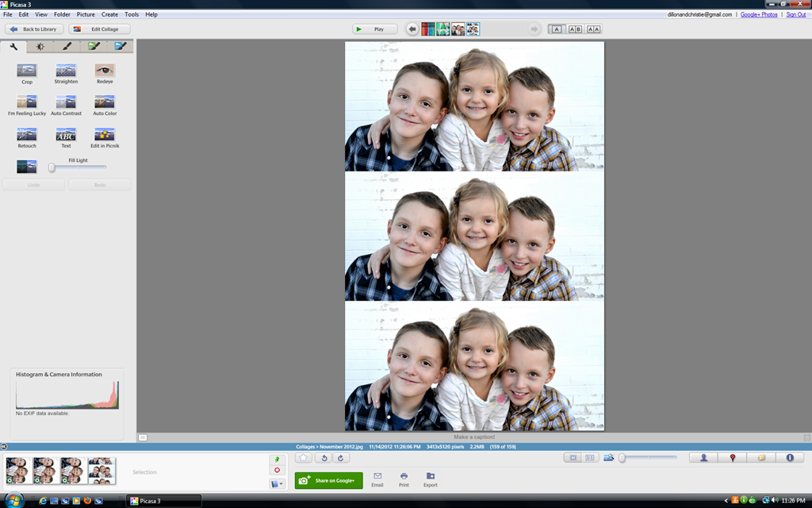Open the Help menu
Image resolution: width=812 pixels, height=508 pixels.
point(151,14)
